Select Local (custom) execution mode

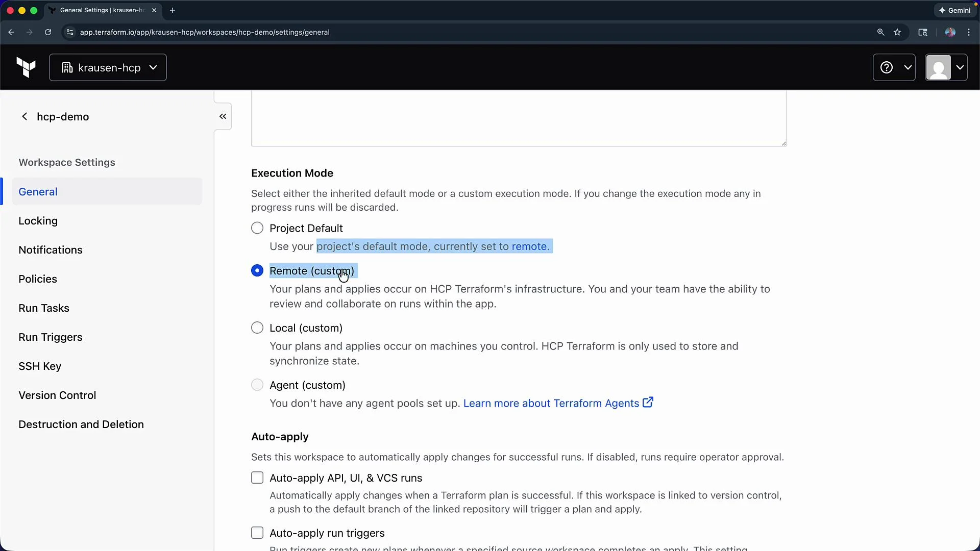tap(257, 328)
